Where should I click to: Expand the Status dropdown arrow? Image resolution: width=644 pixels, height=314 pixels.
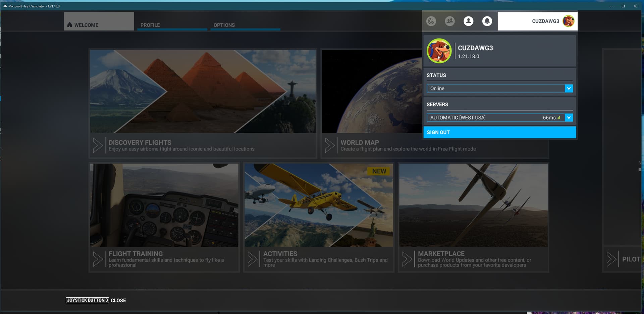coord(569,88)
